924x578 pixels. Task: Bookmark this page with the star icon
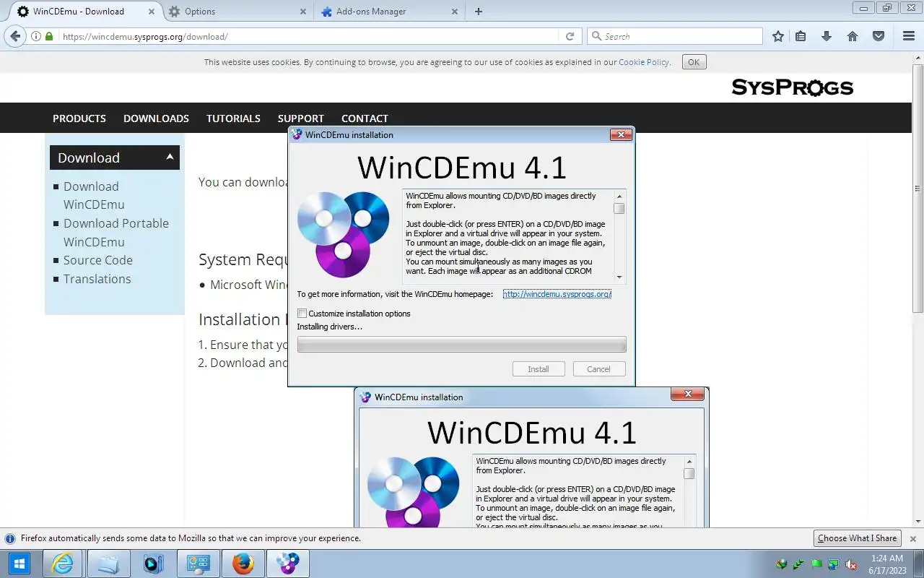(777, 36)
